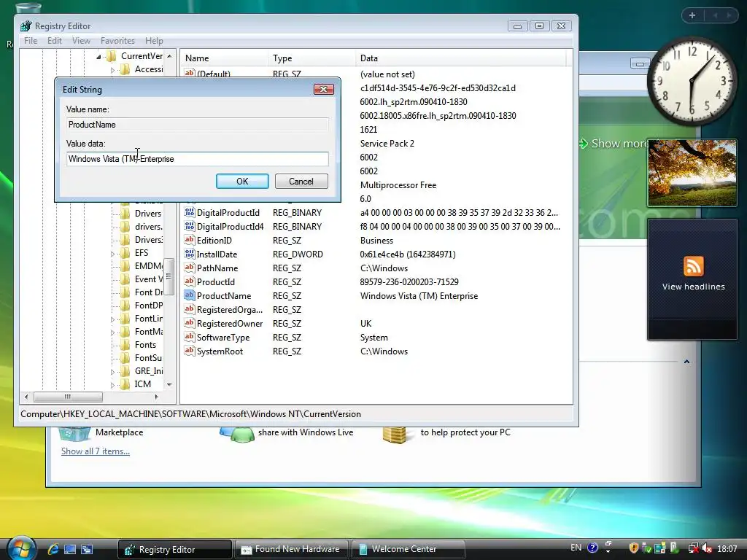
Task: Select the EditionID string value icon
Action: click(190, 241)
